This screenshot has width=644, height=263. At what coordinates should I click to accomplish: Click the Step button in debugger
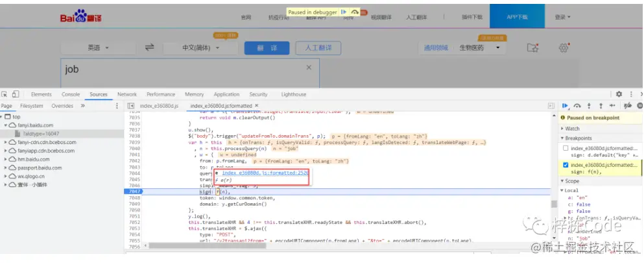point(612,106)
